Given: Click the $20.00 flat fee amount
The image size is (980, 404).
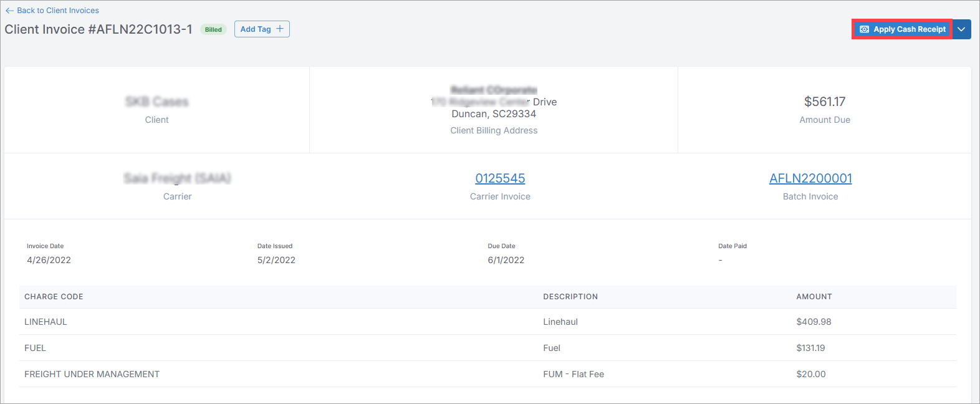Looking at the screenshot, I should point(811,374).
